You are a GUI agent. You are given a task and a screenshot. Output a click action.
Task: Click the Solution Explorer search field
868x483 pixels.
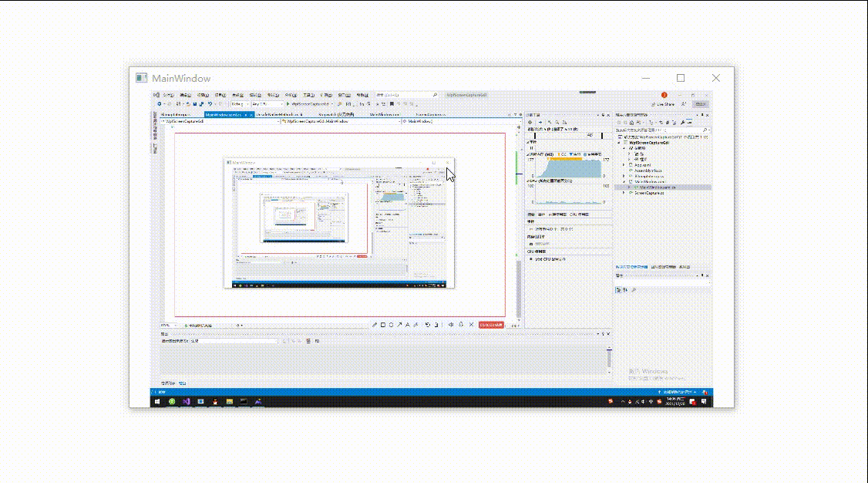(x=663, y=130)
